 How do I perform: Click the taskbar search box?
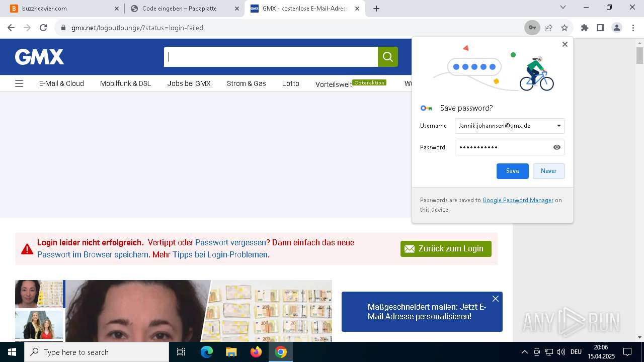coord(97,352)
